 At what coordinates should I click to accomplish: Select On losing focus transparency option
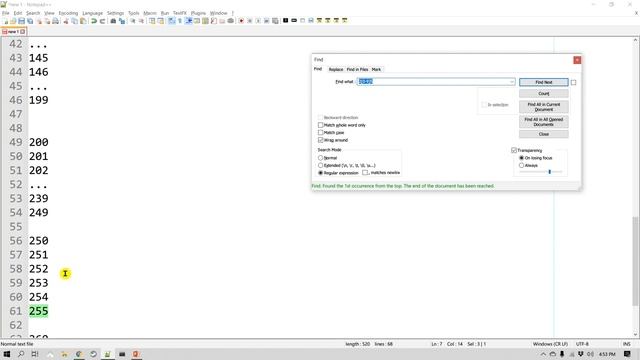(521, 158)
